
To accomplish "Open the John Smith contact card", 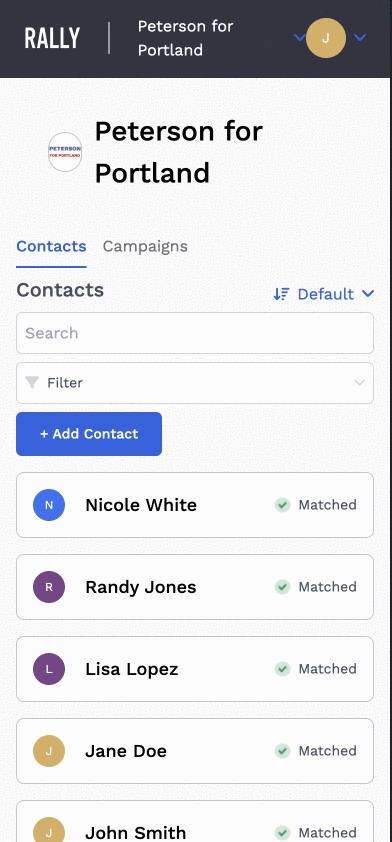I will coord(195,821).
